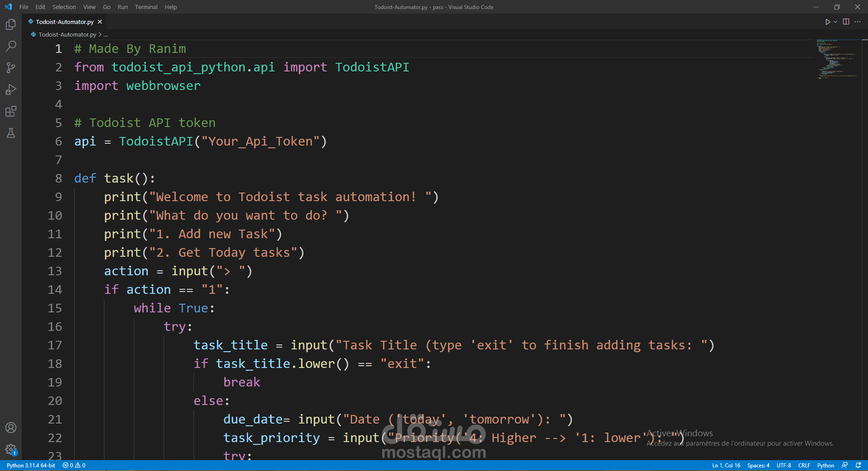The width and height of the screenshot is (868, 471).
Task: Click 'def task():' function definition
Action: 115,179
